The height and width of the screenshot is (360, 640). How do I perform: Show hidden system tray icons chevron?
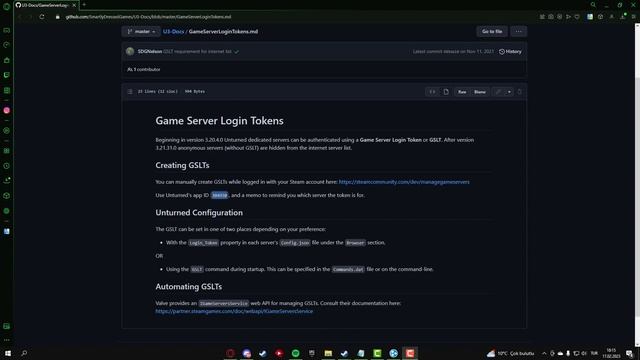(x=544, y=353)
